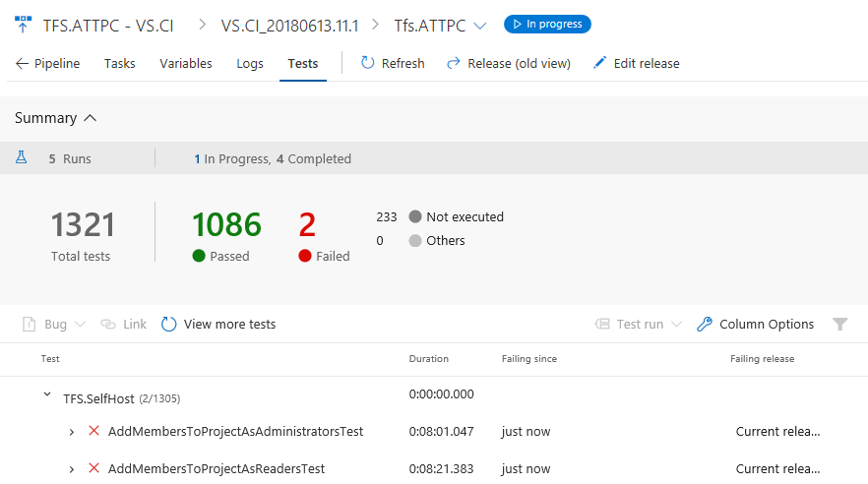Click the Not executed gray dot
Screen dimensions: 868x484
415,216
